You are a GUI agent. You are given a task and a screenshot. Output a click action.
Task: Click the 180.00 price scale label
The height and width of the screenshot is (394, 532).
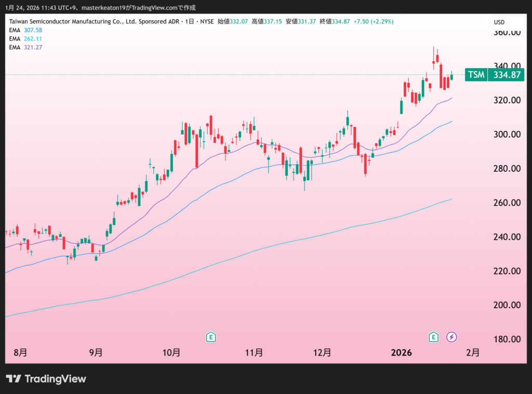pyautogui.click(x=507, y=339)
